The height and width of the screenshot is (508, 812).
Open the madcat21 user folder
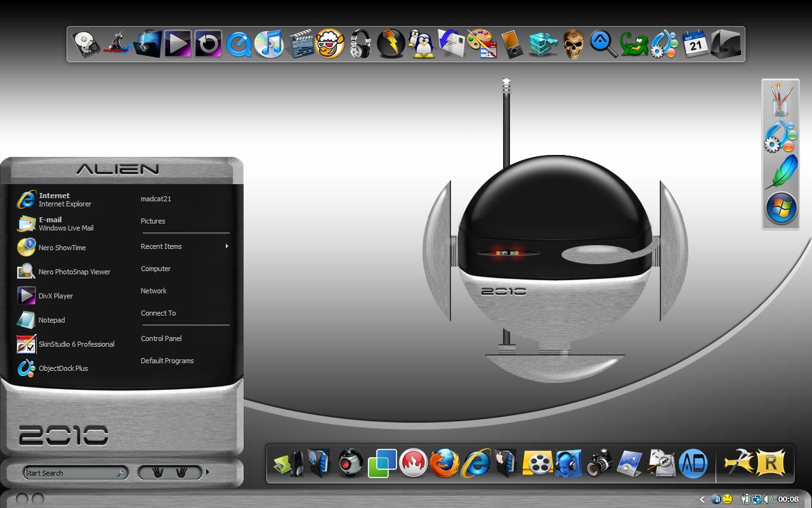point(156,199)
